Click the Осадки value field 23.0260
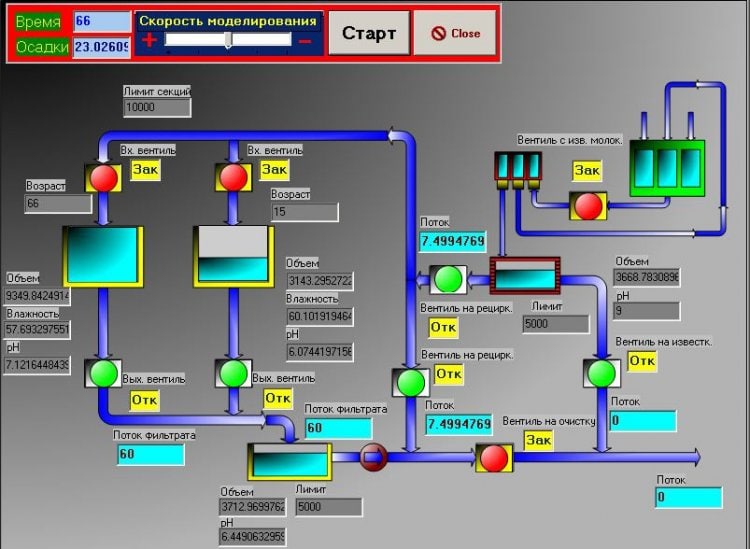The image size is (750, 549). point(102,47)
